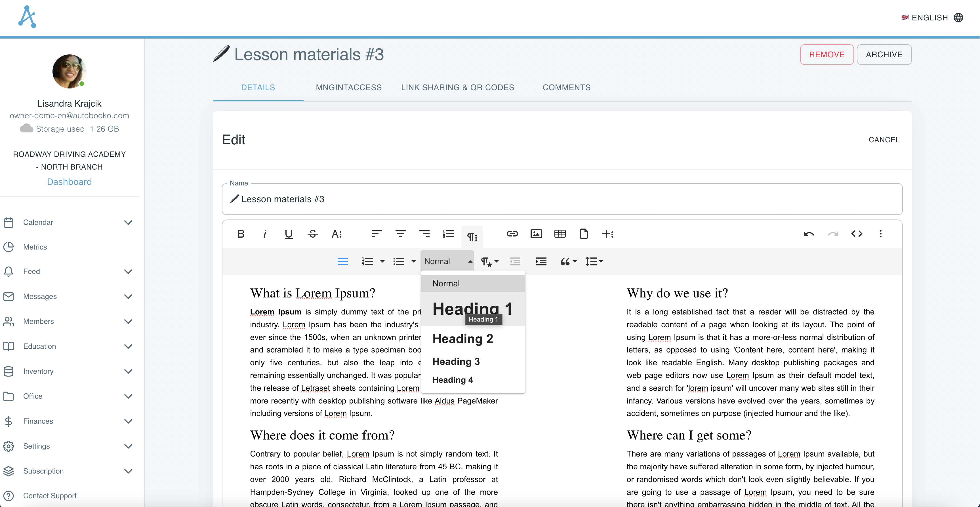The width and height of the screenshot is (980, 507).
Task: Open the code view icon
Action: pyautogui.click(x=857, y=234)
